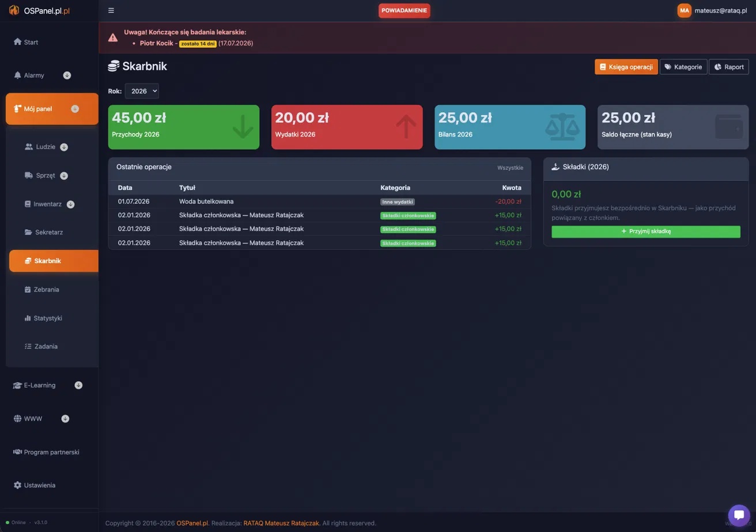Click the Tytuł column header
756x532 pixels.
point(187,188)
